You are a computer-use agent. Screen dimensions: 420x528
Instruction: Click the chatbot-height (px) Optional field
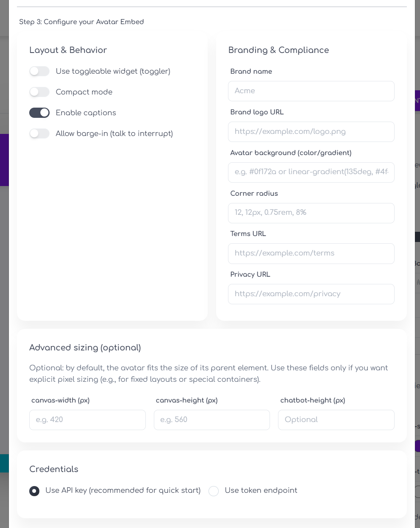click(x=336, y=420)
